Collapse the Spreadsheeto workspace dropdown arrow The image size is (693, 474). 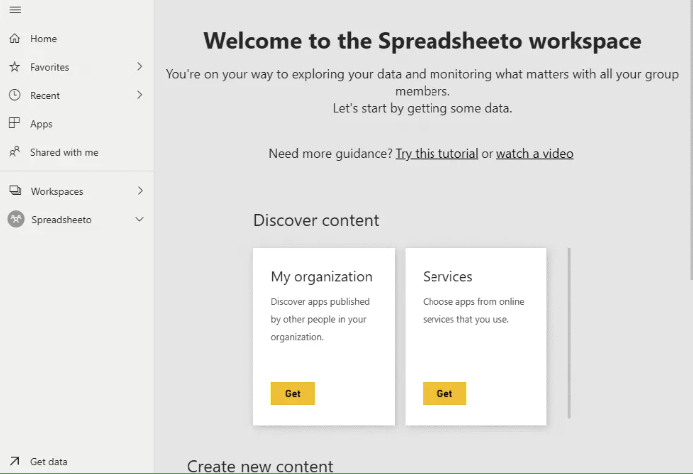[x=140, y=219]
